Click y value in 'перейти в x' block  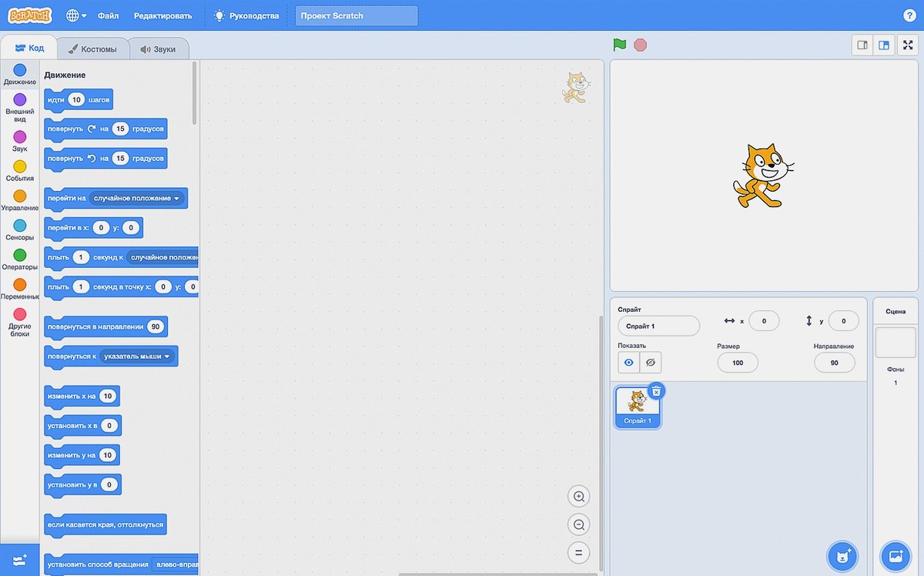point(131,228)
